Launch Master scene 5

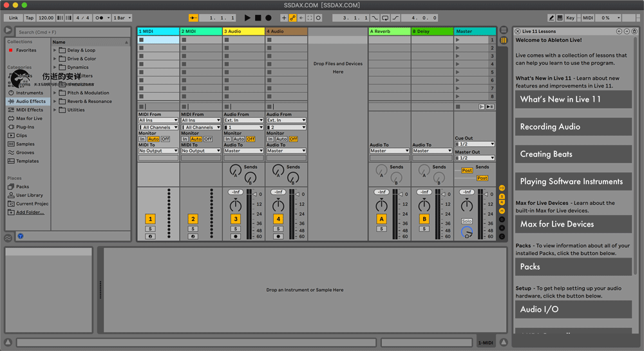[457, 72]
